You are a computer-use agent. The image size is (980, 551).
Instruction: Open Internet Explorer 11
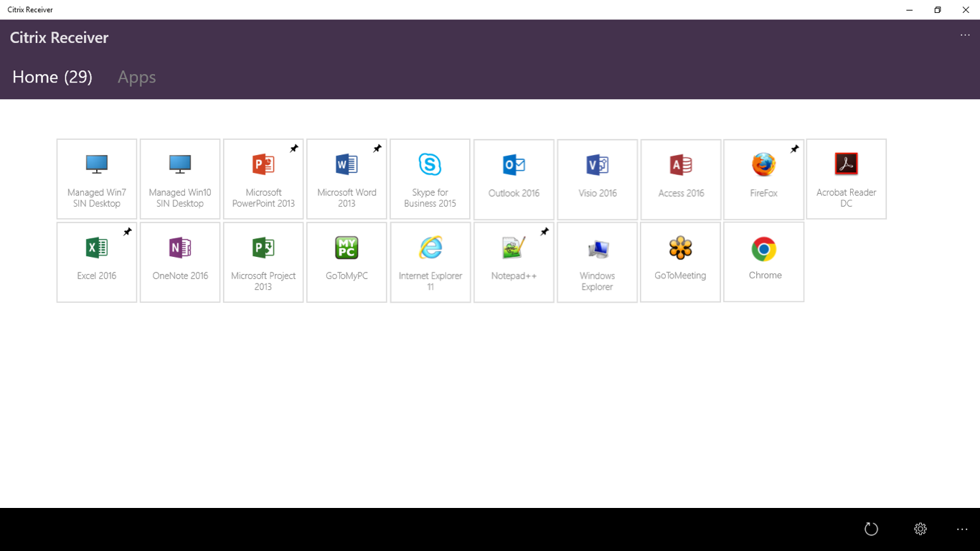coord(430,262)
